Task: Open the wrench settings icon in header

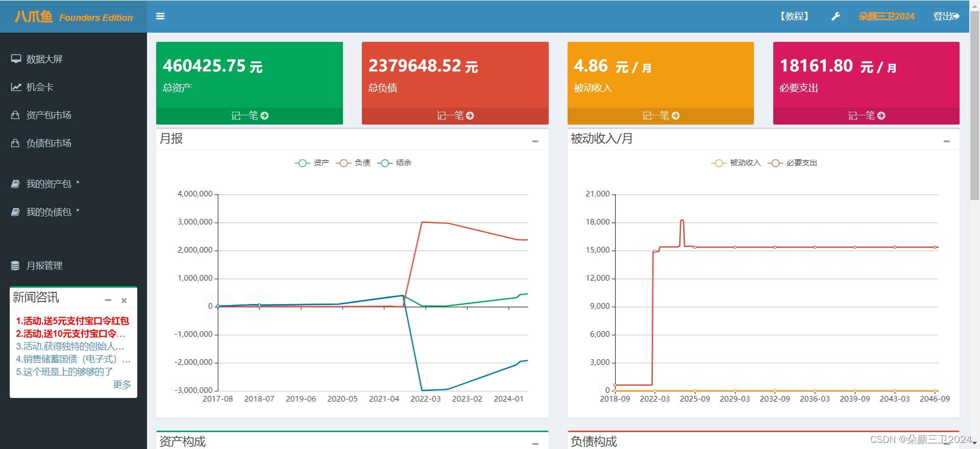Action: tap(836, 16)
